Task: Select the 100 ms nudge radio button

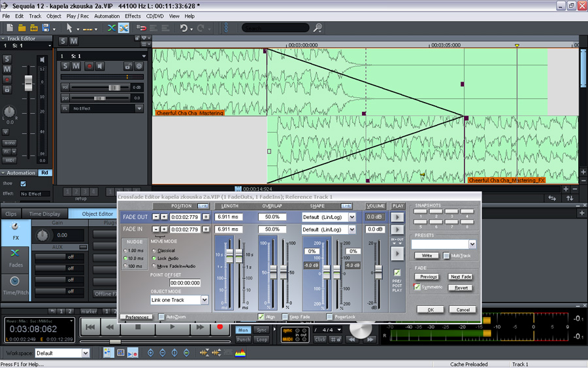Action: pyautogui.click(x=125, y=267)
